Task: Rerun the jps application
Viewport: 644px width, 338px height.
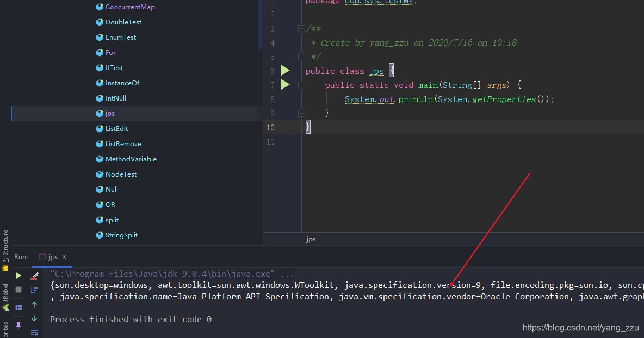Action: [18, 276]
